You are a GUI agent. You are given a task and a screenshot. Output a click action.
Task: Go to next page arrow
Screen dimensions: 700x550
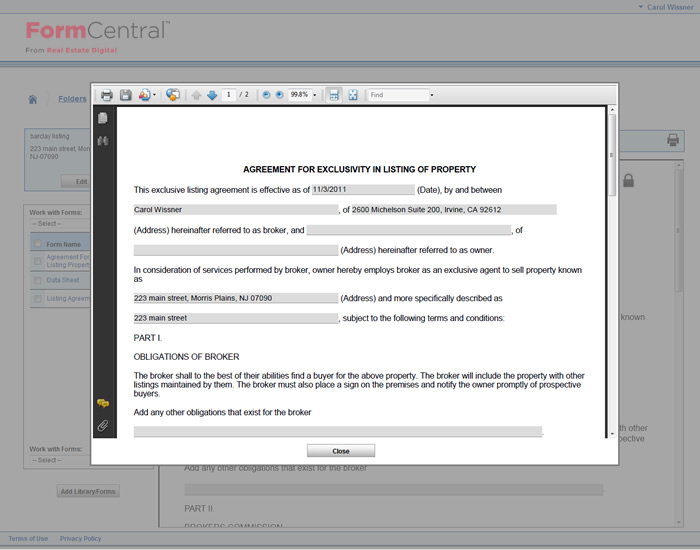click(x=212, y=95)
